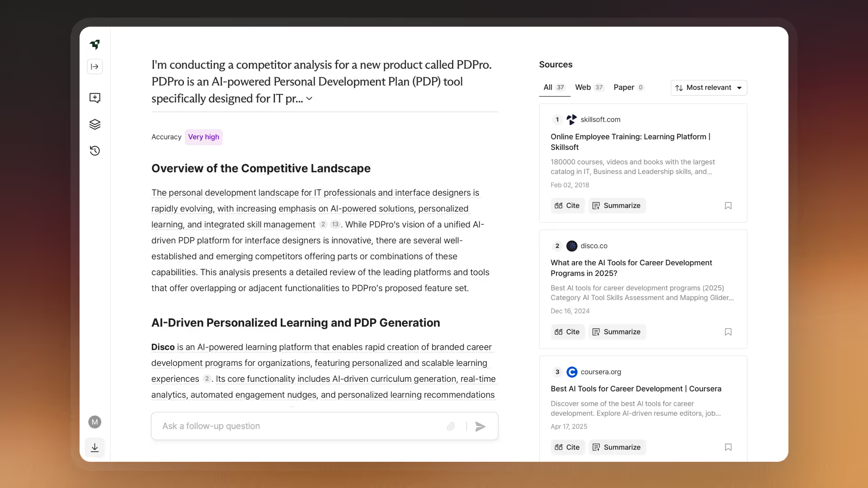Screen dimensions: 868x488
Task: Summarize the disco.co source
Action: point(617,332)
